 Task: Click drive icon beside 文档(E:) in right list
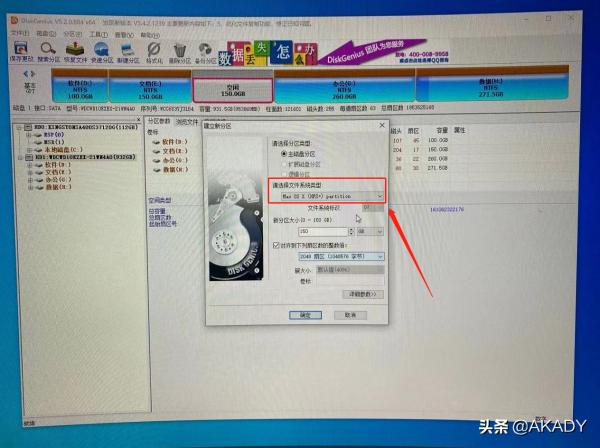point(157,151)
